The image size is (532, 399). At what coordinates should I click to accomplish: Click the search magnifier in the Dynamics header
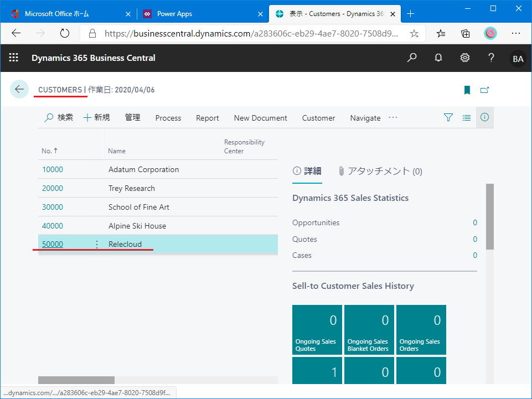point(411,58)
